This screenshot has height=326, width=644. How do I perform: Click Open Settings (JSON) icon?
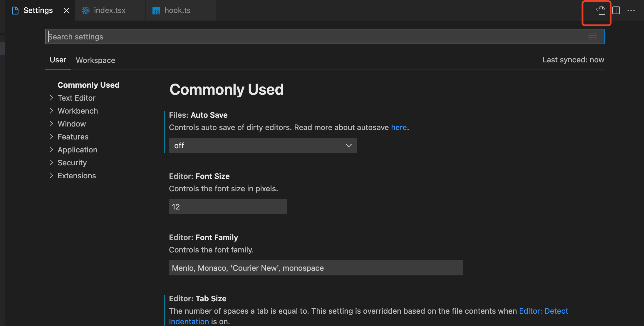tap(601, 11)
